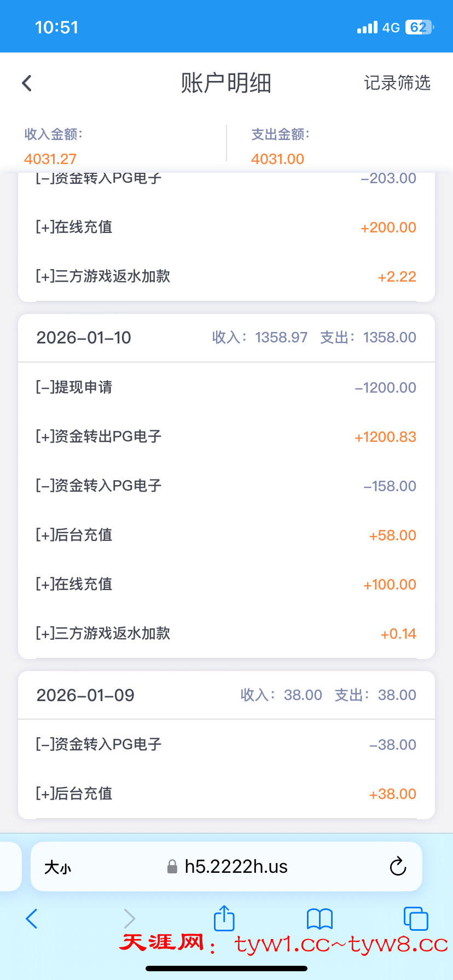This screenshot has width=453, height=980.
Task: Open the 提现申请 -1200.00 record
Action: tap(226, 387)
